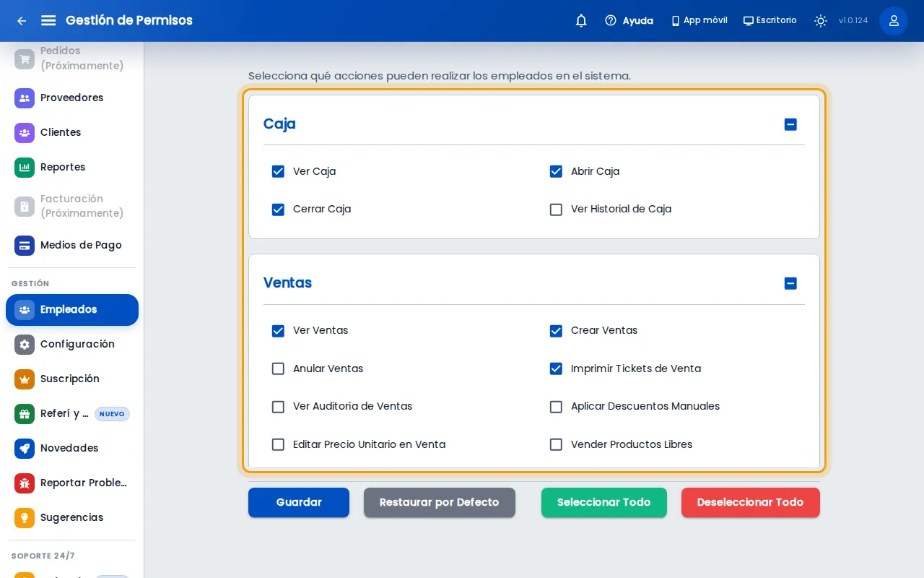Screen dimensions: 924x578
Task: Check Editar Precio Unitario en Venta
Action: pyautogui.click(x=278, y=444)
